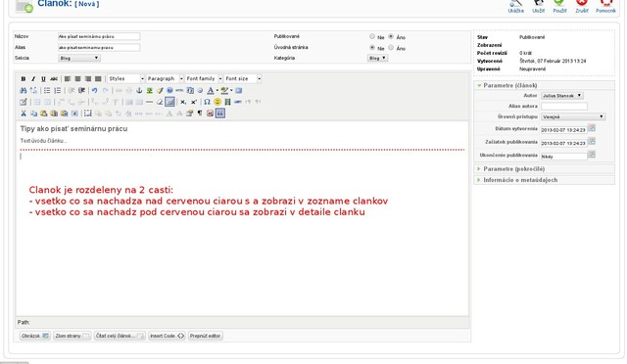Insert an anchor

pyautogui.click(x=139, y=91)
